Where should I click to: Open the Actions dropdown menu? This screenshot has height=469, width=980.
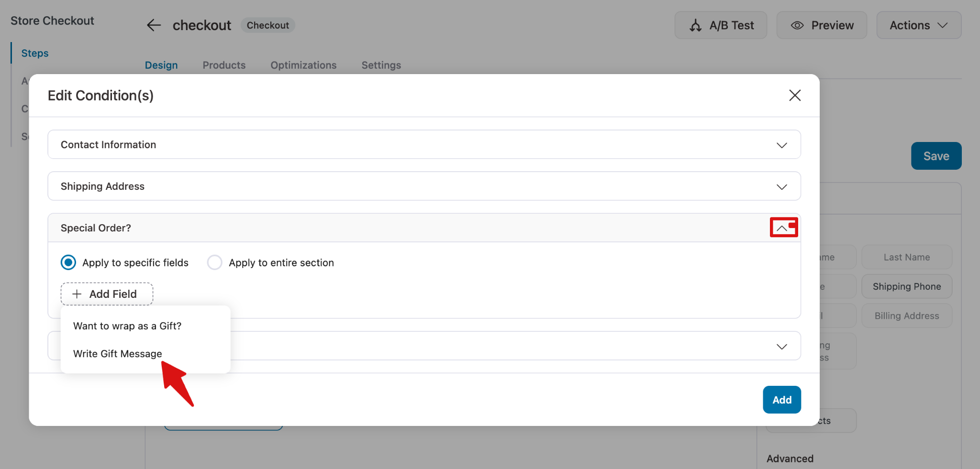click(x=918, y=25)
